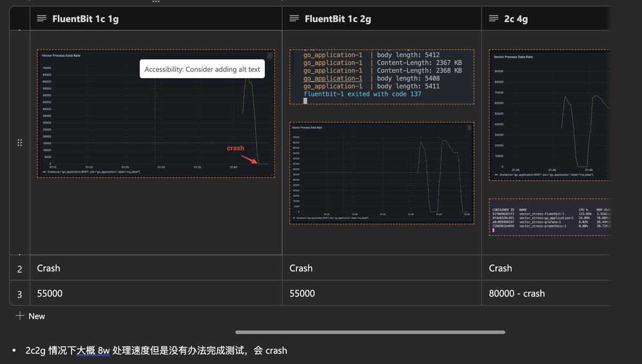Screen dimensions: 642x364
Task: Select the data rate chart under FluentBit 1c 2g
Action: click(382, 173)
